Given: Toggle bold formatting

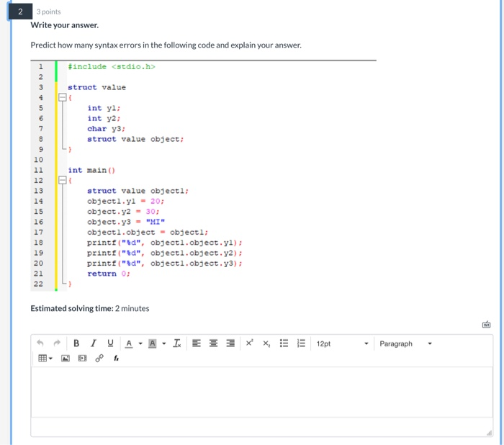Looking at the screenshot, I should pyautogui.click(x=76, y=343).
